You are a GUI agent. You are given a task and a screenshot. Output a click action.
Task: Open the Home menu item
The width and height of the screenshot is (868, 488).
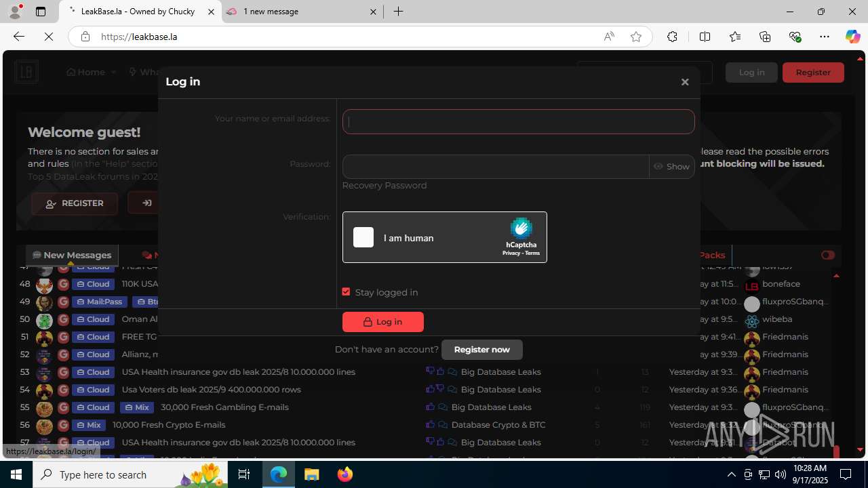(86, 73)
